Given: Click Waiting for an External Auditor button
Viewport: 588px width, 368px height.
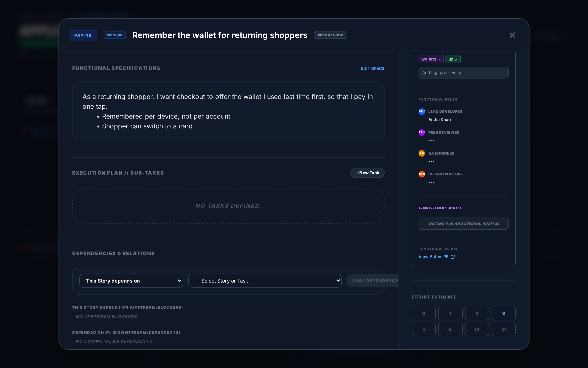Looking at the screenshot, I should click(463, 224).
